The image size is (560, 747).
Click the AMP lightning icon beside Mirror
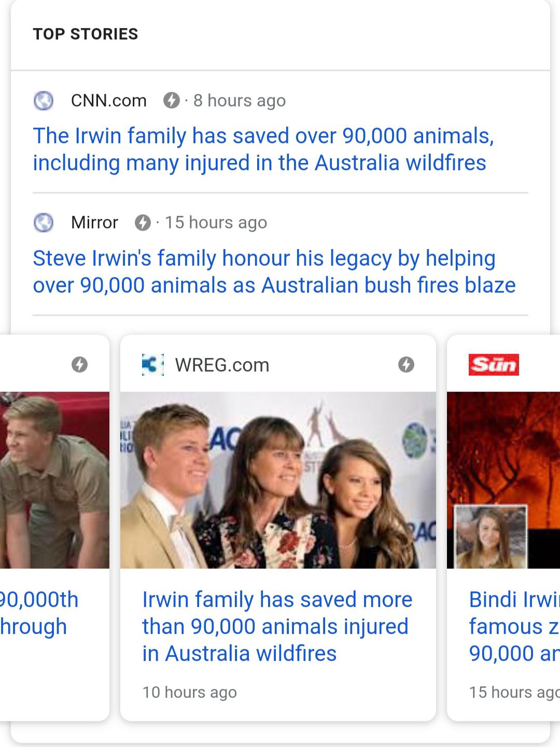tap(143, 223)
